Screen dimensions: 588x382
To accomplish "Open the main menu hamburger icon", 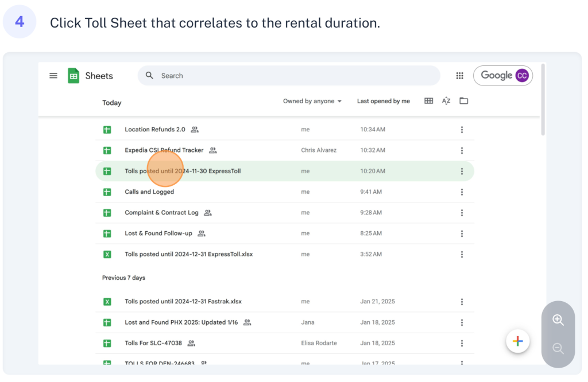I will tap(53, 76).
